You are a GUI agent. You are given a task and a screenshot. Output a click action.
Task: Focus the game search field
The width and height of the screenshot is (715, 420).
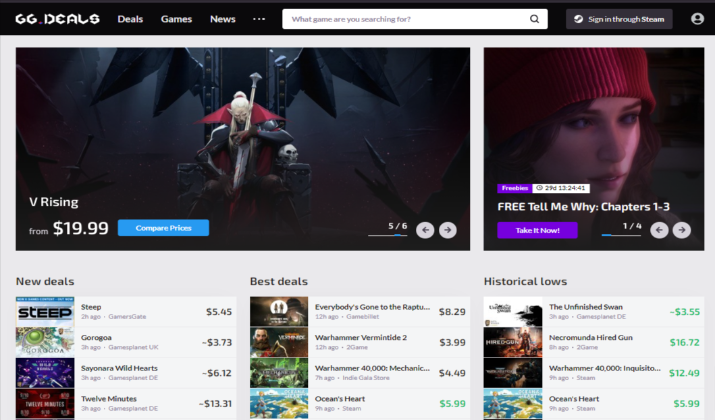pos(414,19)
